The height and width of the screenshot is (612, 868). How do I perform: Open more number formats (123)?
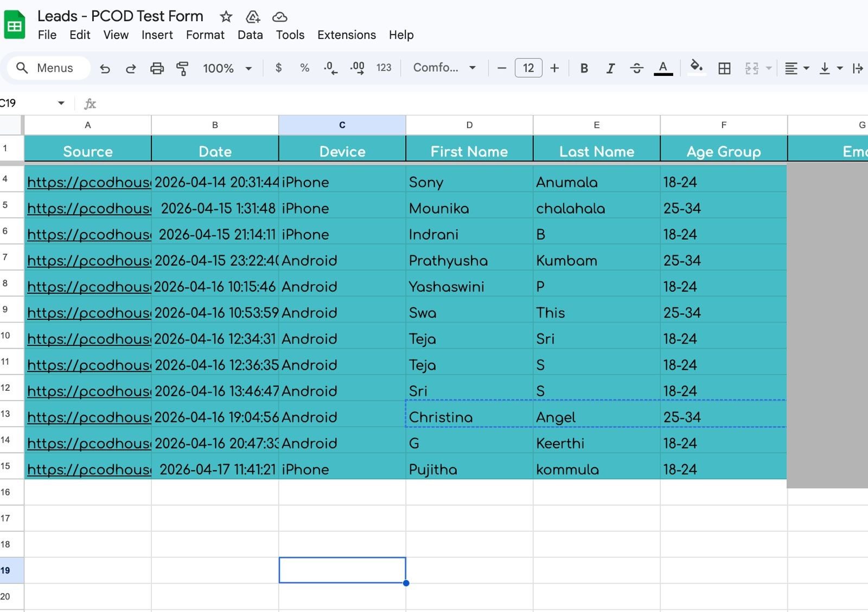[x=384, y=68]
